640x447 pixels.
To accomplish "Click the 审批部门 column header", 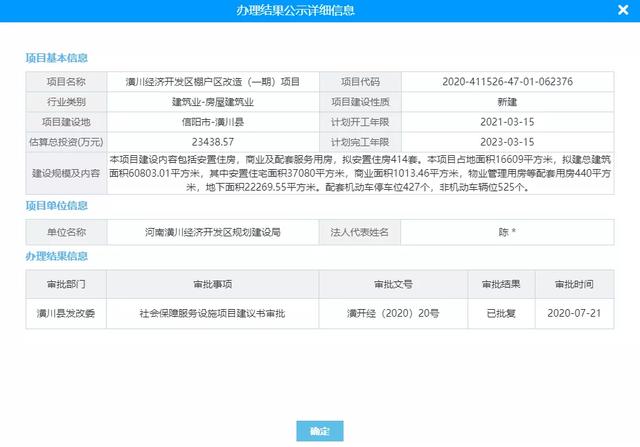I will coord(66,284).
